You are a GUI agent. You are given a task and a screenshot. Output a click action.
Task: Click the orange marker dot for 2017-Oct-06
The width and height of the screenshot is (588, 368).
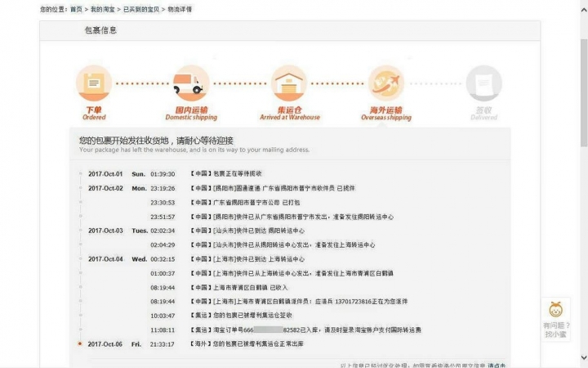[x=80, y=343]
